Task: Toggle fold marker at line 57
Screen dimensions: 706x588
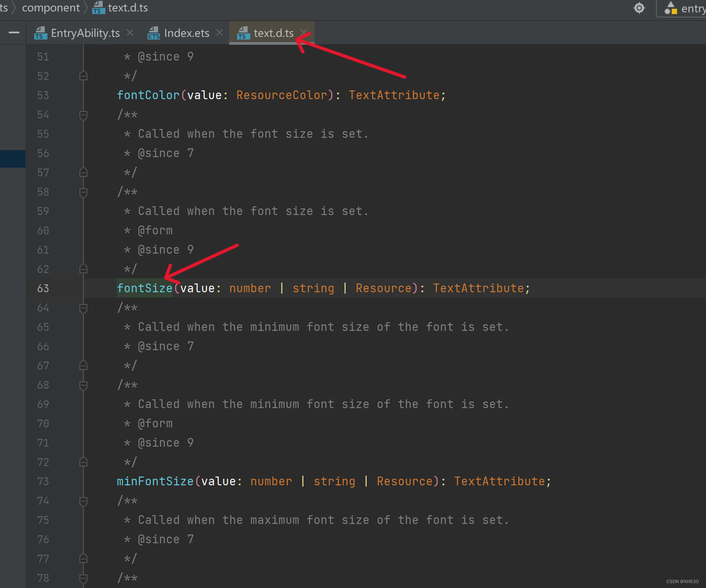Action: pos(83,172)
